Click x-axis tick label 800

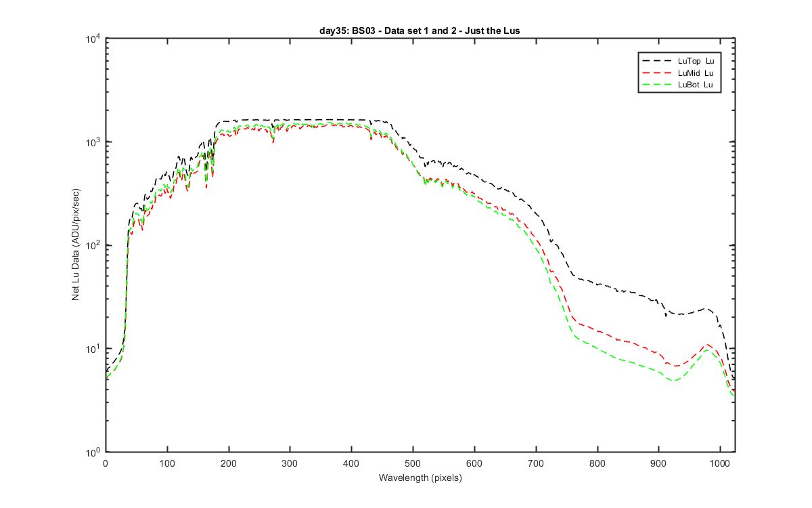[597, 463]
